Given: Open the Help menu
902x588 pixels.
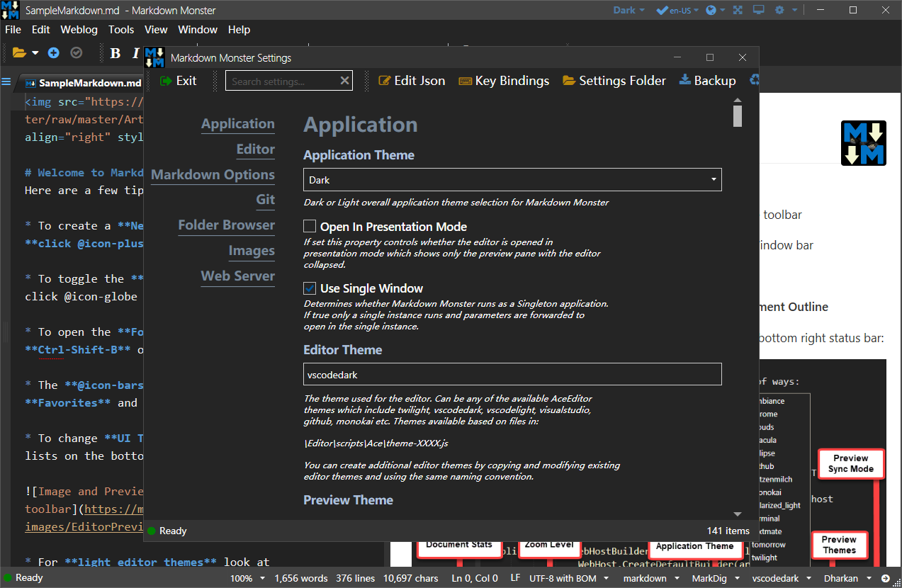Looking at the screenshot, I should 239,30.
